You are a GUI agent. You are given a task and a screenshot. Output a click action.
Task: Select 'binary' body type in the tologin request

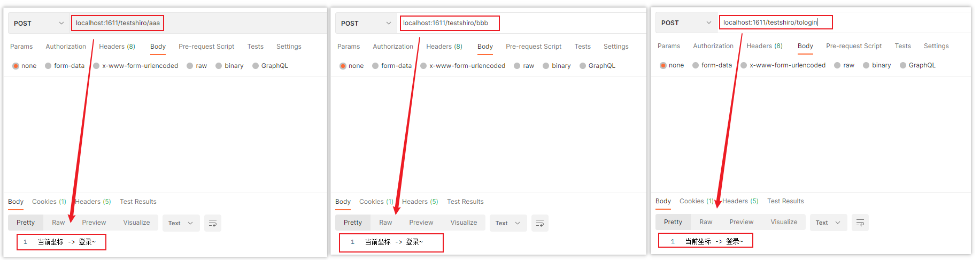[877, 65]
